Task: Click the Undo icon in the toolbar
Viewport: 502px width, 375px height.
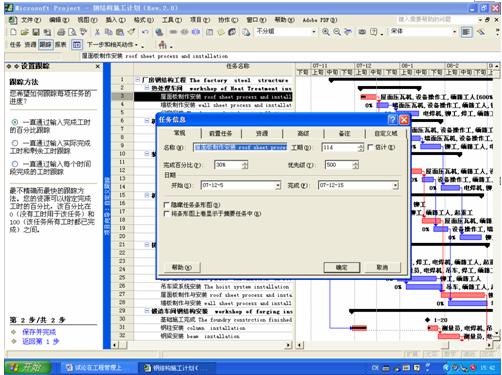Action: tap(145, 32)
